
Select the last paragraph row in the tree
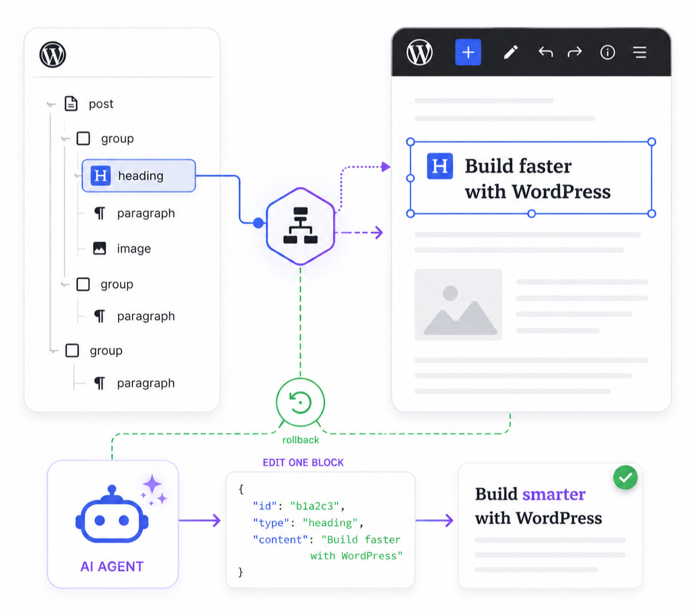134,383
